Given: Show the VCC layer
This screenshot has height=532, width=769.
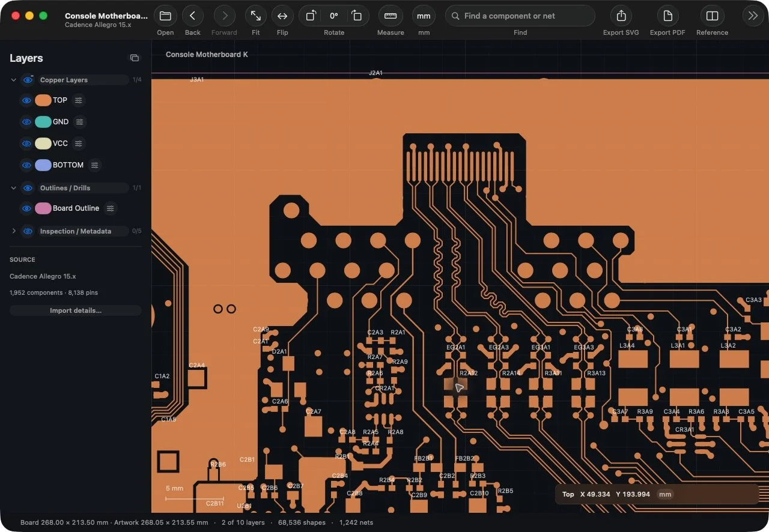Looking at the screenshot, I should [26, 144].
